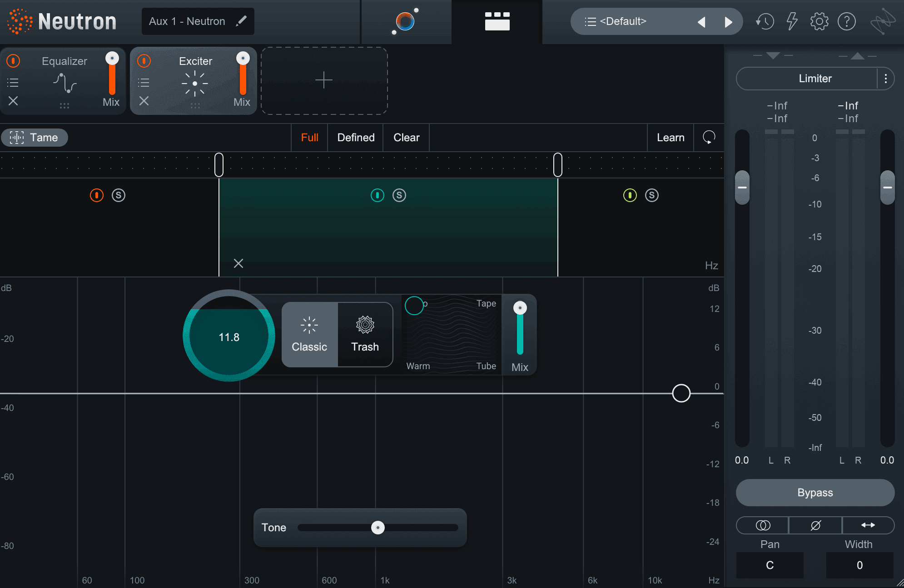
Task: Click the Bypass button
Action: point(815,493)
